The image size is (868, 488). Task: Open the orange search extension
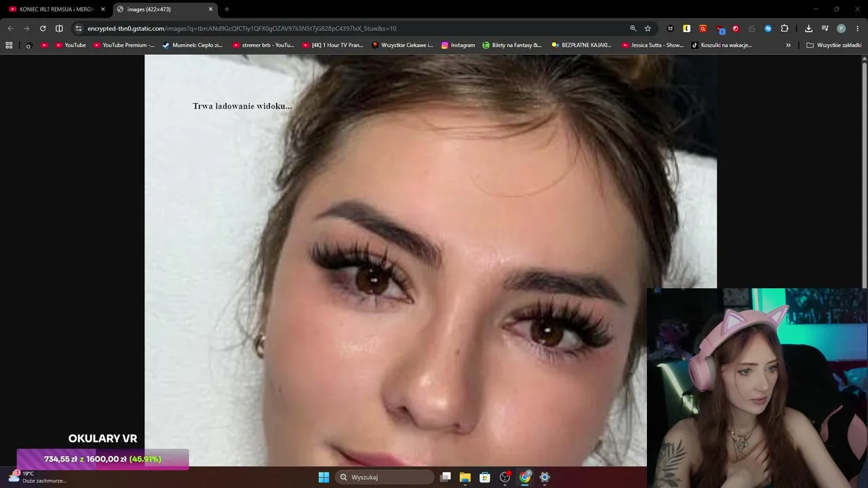[x=703, y=28]
